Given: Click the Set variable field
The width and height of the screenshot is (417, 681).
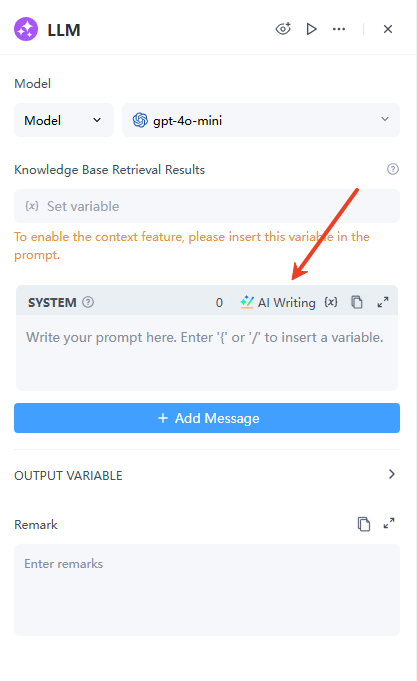Looking at the screenshot, I should 207,206.
